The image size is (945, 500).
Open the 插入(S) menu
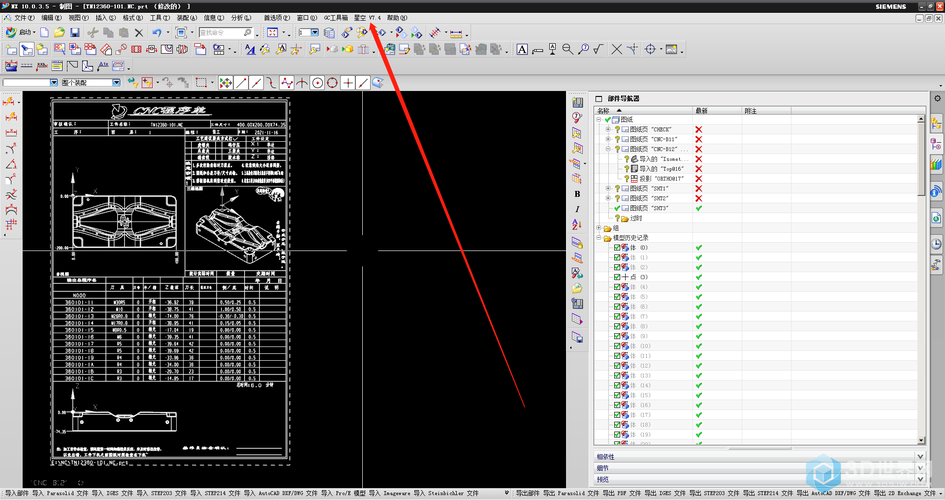(105, 18)
